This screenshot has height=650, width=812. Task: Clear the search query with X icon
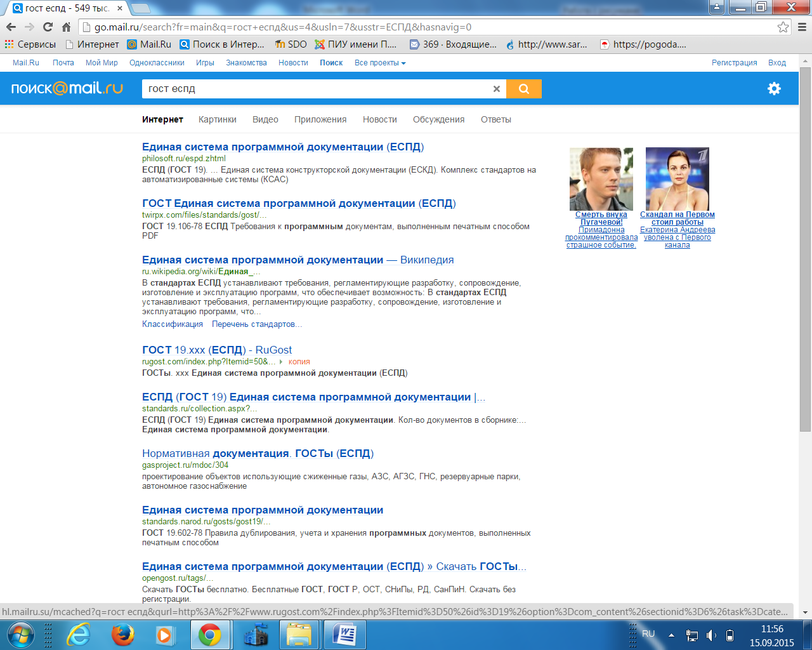tap(497, 89)
